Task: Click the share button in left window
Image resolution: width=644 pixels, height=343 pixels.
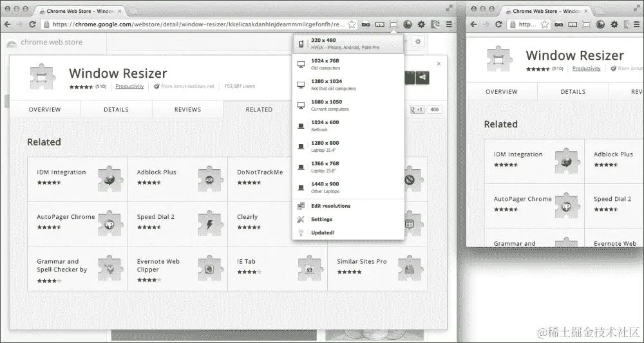Action: (x=422, y=77)
